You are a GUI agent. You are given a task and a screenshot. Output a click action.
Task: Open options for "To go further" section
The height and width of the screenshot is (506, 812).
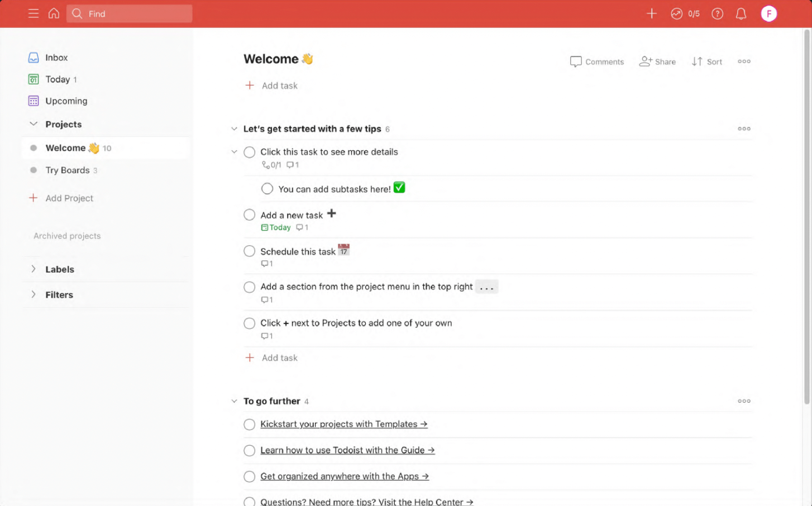(x=744, y=401)
